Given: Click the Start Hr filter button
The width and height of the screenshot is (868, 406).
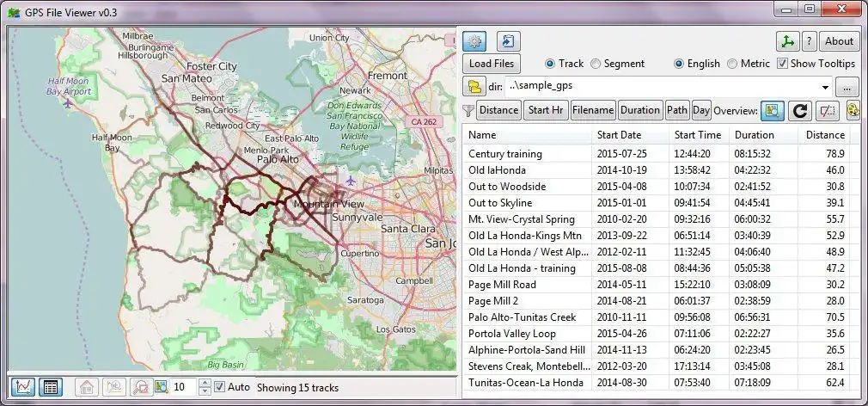Looking at the screenshot, I should pos(546,110).
